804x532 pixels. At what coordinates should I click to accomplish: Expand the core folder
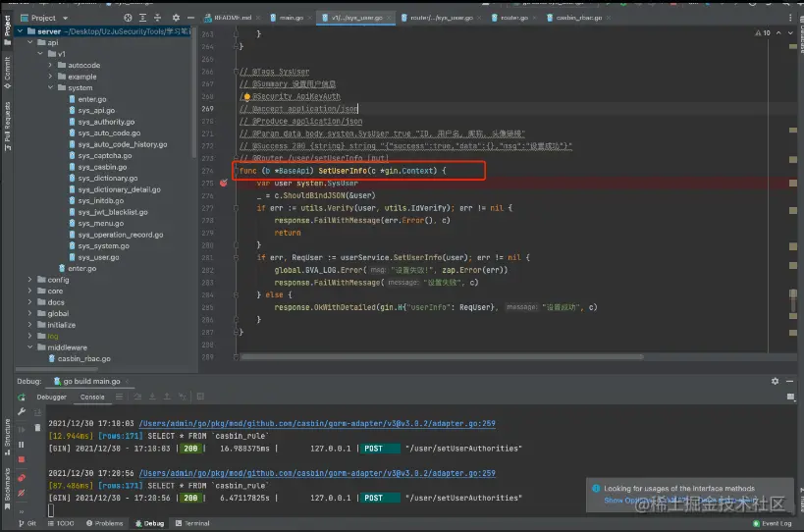click(29, 292)
